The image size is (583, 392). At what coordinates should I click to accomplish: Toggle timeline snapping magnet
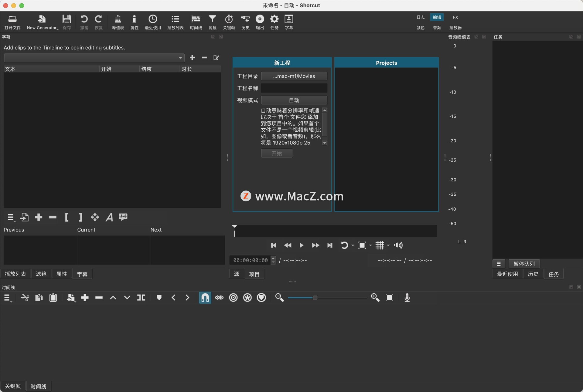point(205,298)
